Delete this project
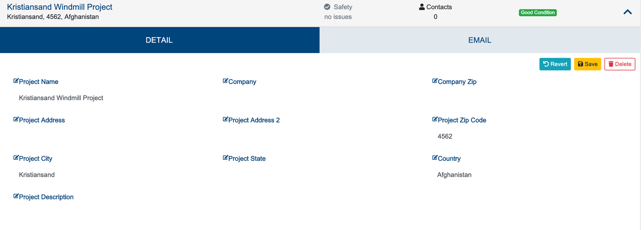Viewport: 644px width, 230px height. [620, 64]
